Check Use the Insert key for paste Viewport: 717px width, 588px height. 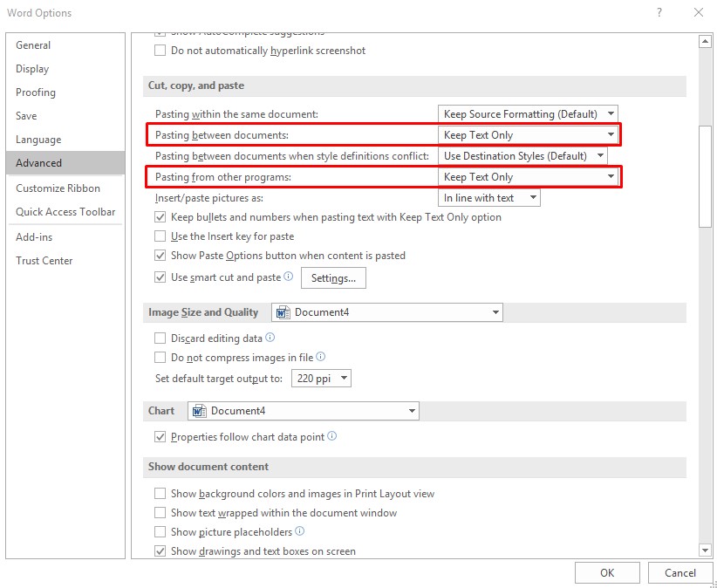[160, 236]
